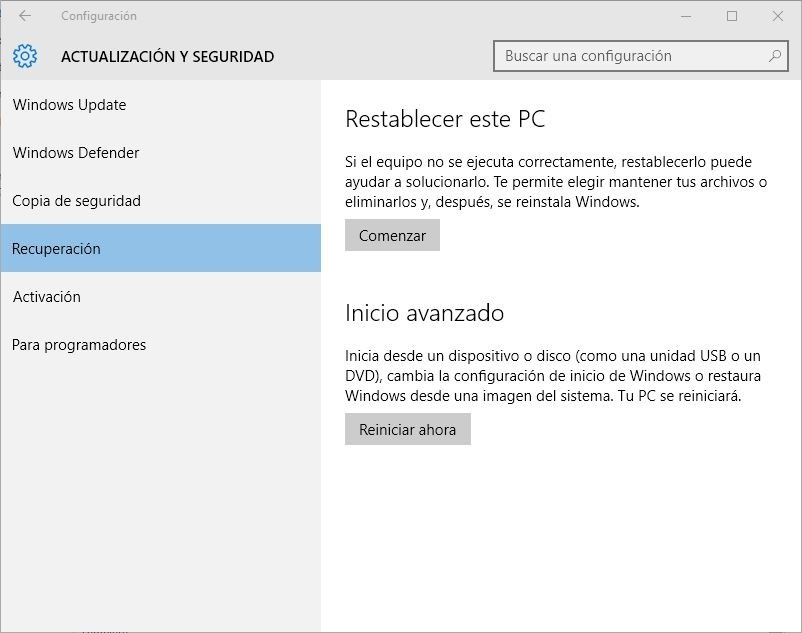Focus the Buscar una configuración field
The height and width of the screenshot is (633, 802).
coord(640,56)
